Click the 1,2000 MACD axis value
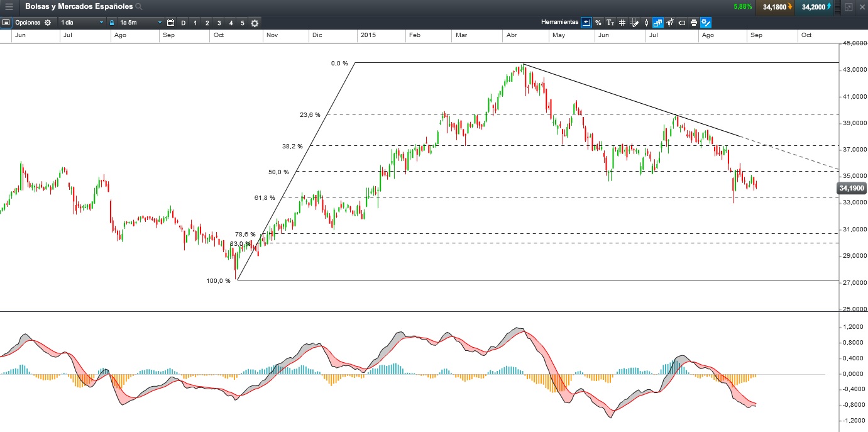This screenshot has height=432, width=868. (854, 327)
